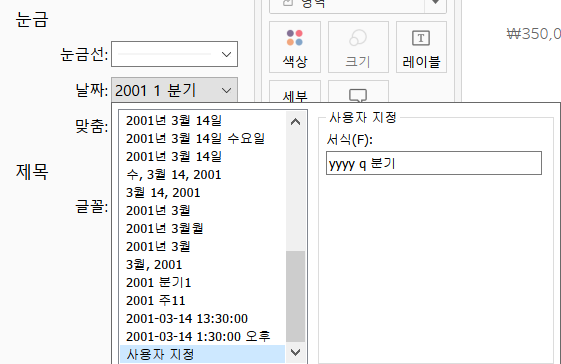
Task: Open the 크기 size marks card
Action: click(358, 47)
